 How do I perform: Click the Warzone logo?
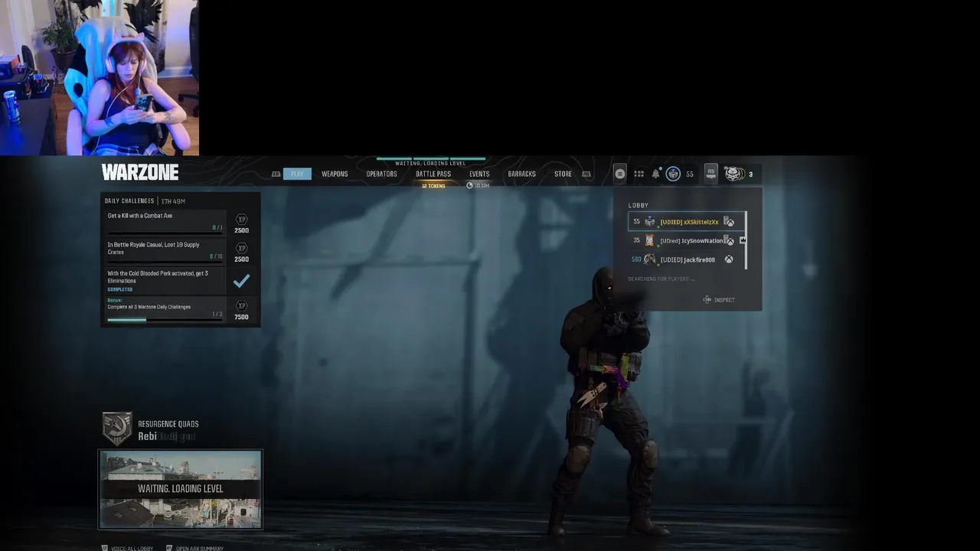140,172
